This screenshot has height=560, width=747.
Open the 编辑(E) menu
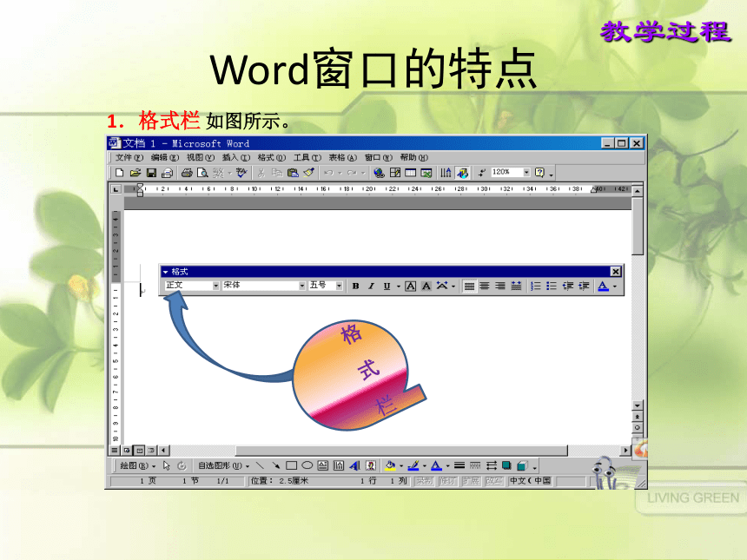(x=165, y=157)
